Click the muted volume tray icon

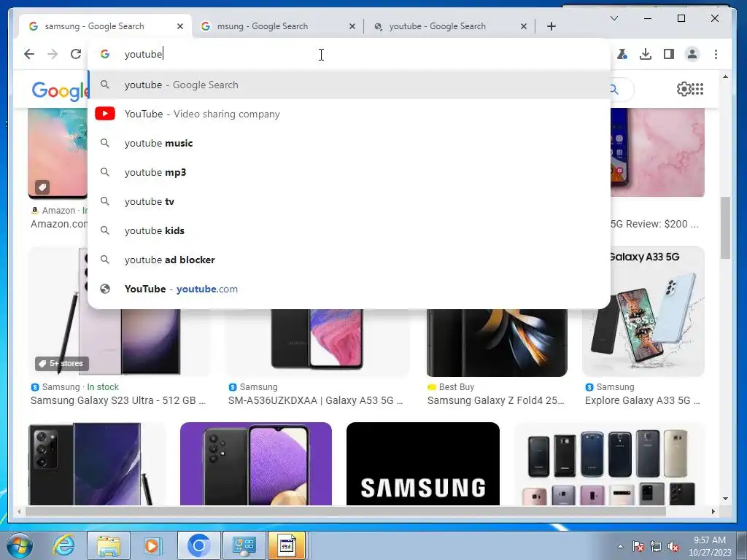pos(673,547)
